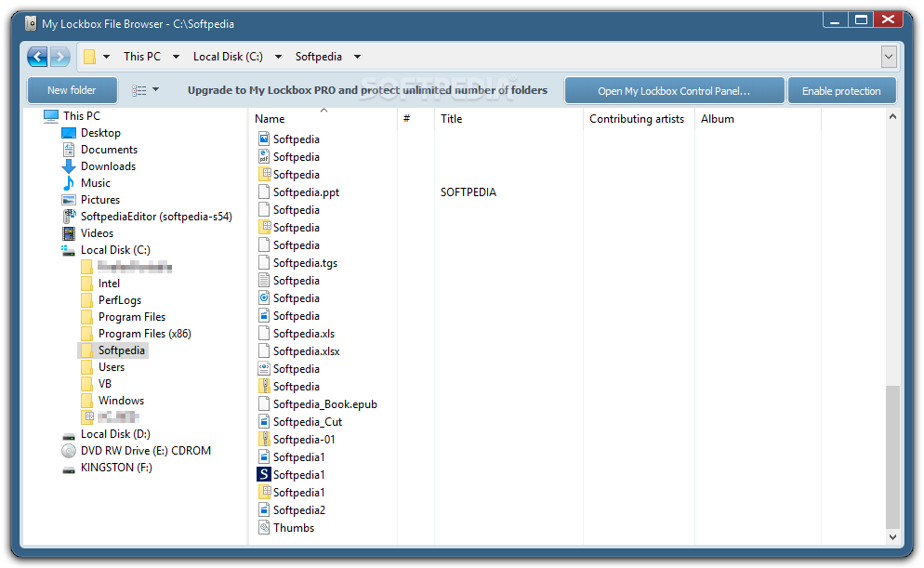Click the Music note icon in the tree
Screen dimensions: 924x568
(x=69, y=182)
